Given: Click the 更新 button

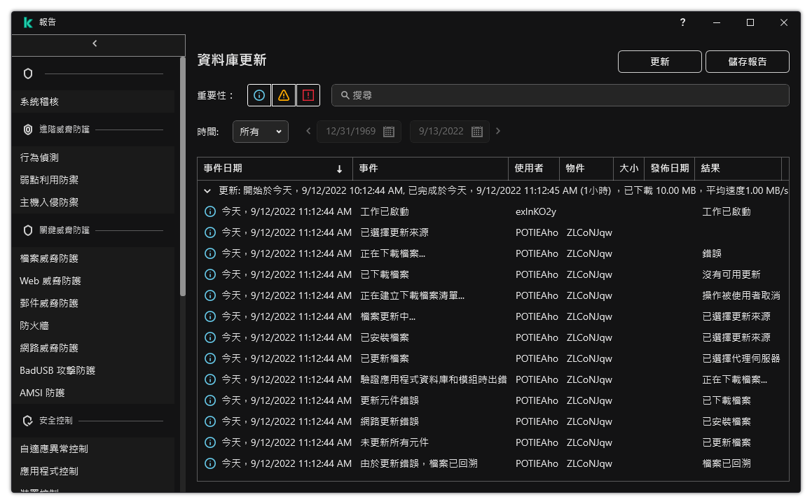Looking at the screenshot, I should [x=659, y=61].
